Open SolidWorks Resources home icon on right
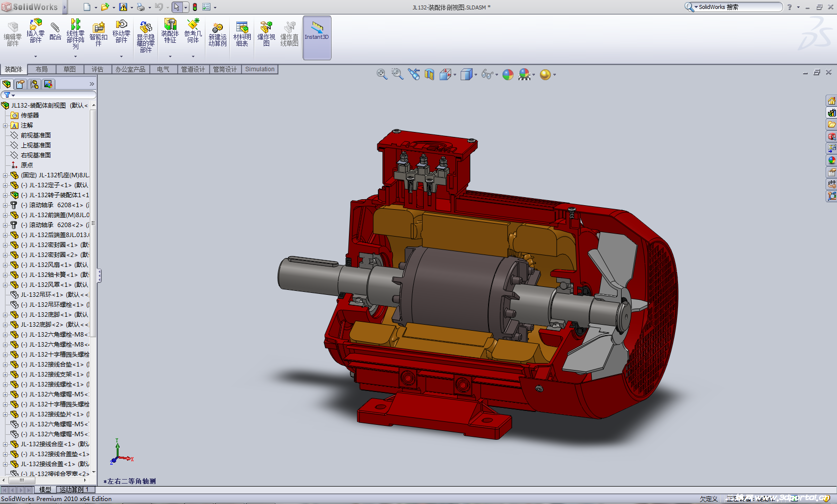837x504 pixels. pos(832,101)
